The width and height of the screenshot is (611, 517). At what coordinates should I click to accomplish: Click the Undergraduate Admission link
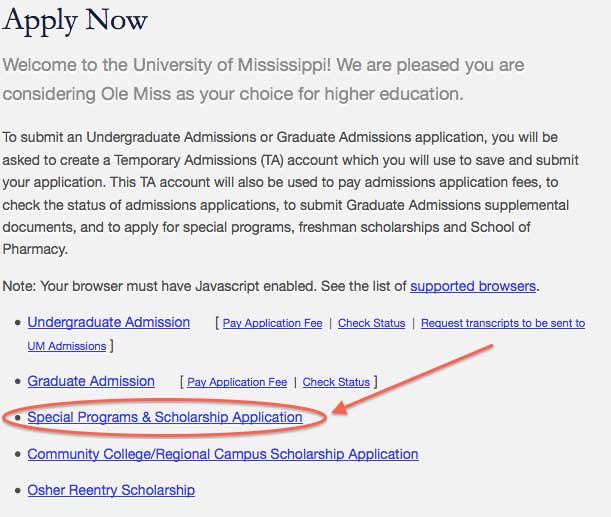coord(109,322)
